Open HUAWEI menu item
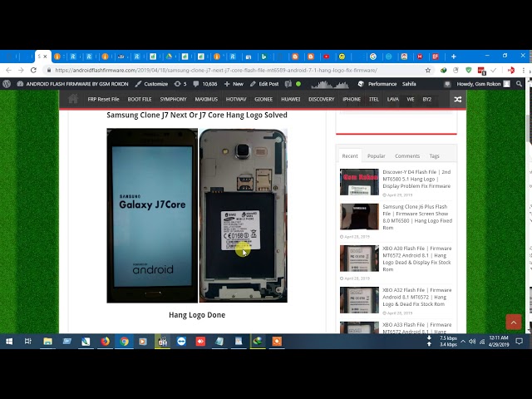 291,99
